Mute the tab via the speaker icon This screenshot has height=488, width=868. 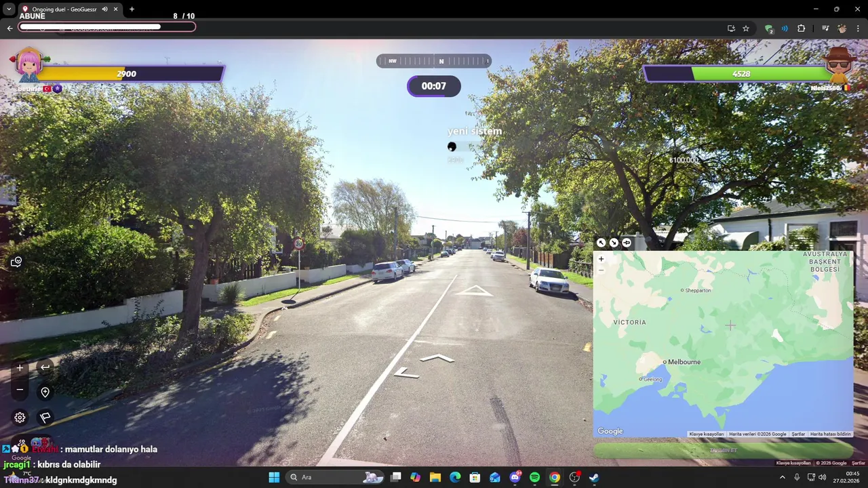click(104, 9)
